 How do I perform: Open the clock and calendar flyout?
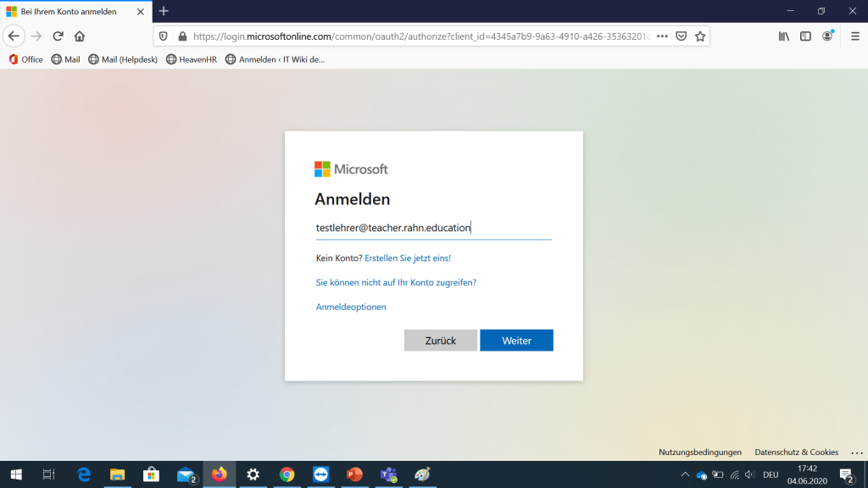click(x=807, y=474)
